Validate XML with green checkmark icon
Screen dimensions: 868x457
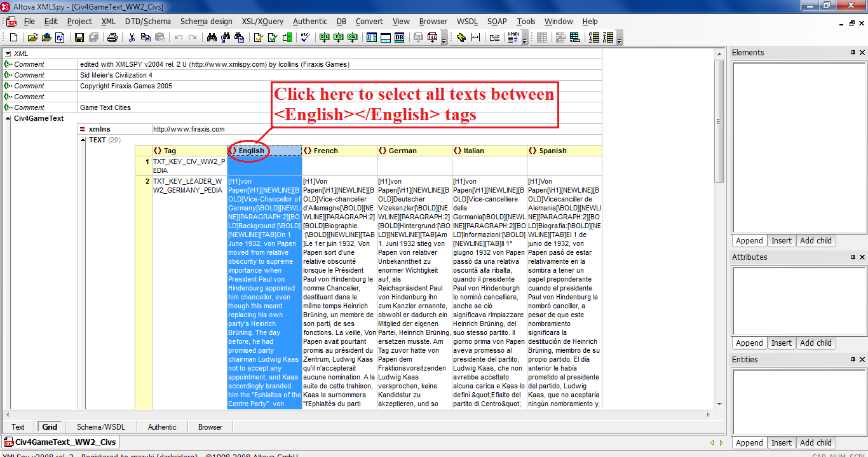pos(273,38)
